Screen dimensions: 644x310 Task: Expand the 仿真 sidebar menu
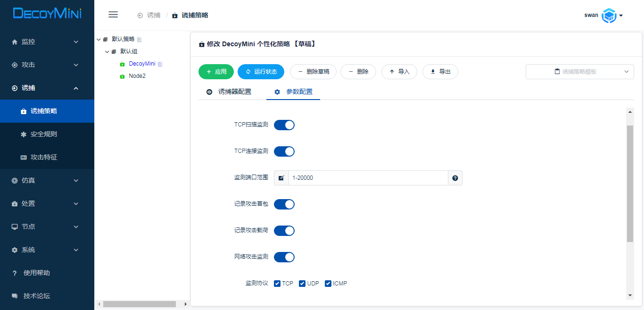[x=47, y=180]
